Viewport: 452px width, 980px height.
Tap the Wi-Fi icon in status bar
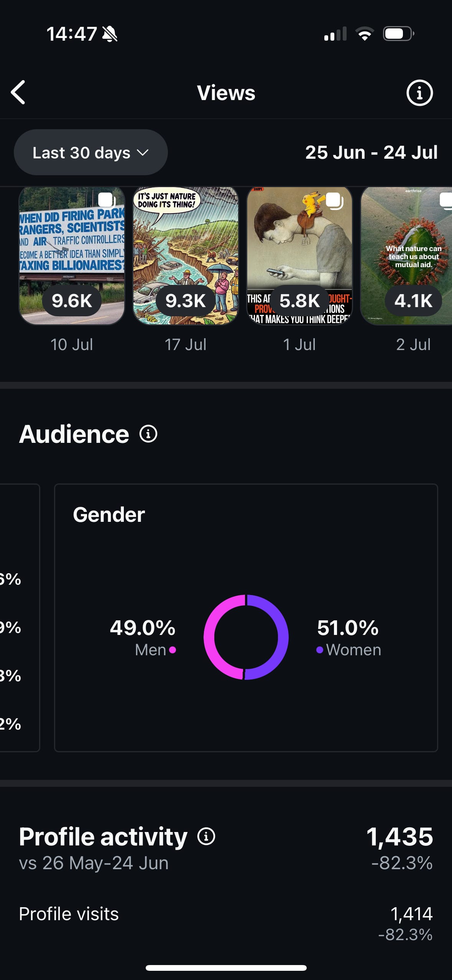pyautogui.click(x=365, y=34)
